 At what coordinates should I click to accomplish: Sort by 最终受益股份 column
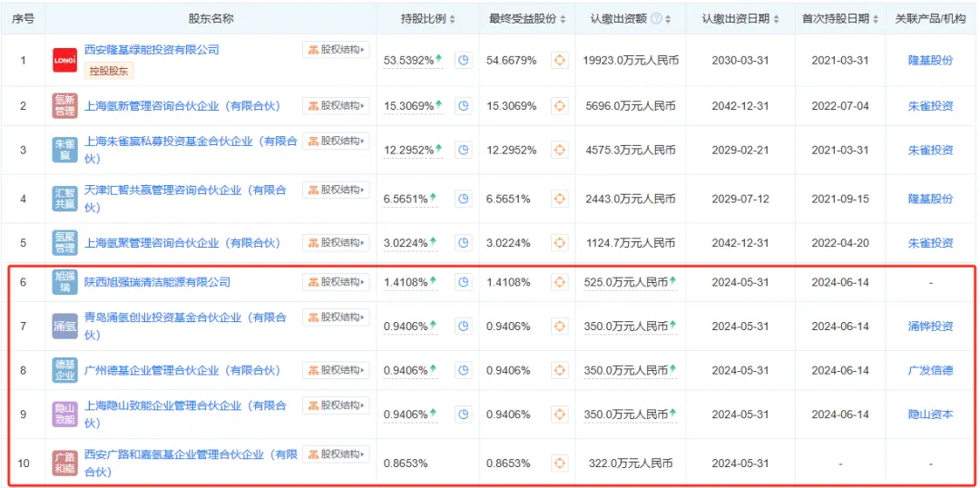click(x=563, y=19)
